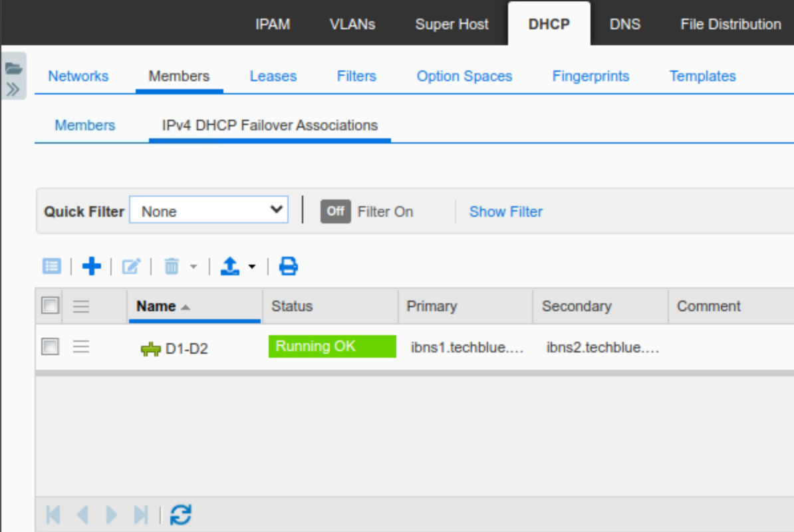Click the Add plus icon in toolbar
The height and width of the screenshot is (532, 794).
(x=91, y=267)
